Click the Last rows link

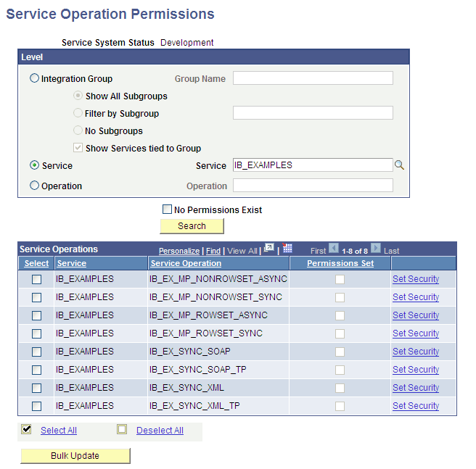pos(392,251)
